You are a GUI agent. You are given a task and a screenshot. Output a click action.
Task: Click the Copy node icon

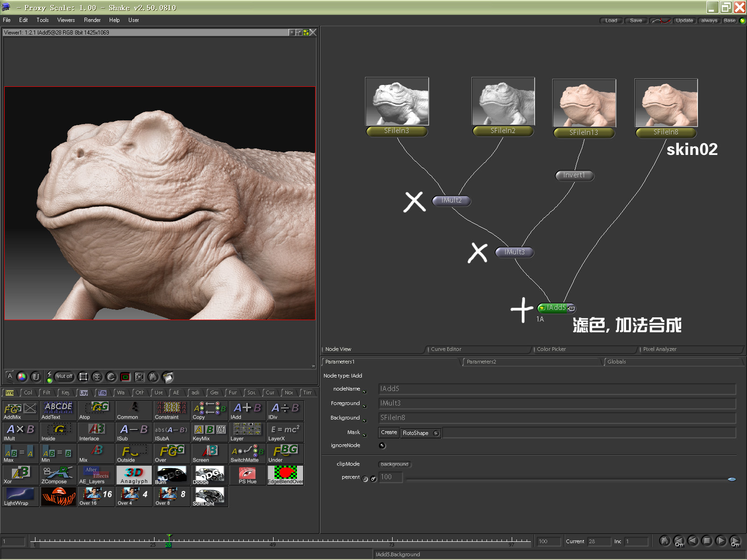click(210, 411)
